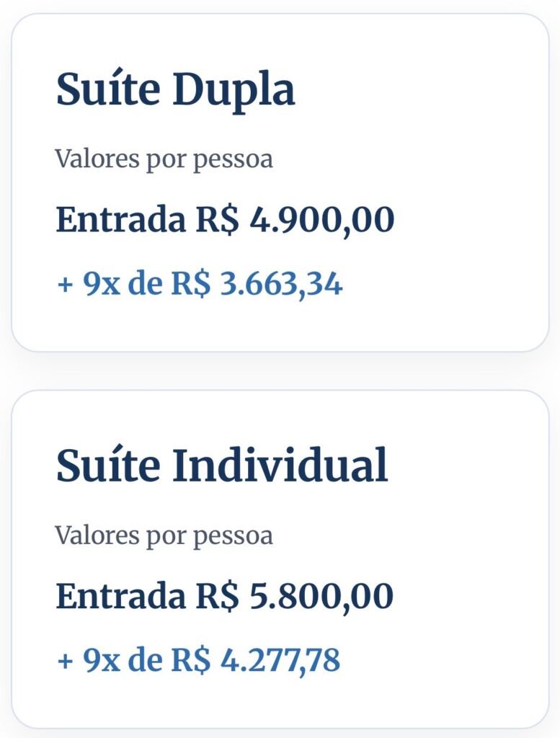Image resolution: width=560 pixels, height=738 pixels.
Task: Click the 4.900,00 amount
Action: tap(321, 220)
